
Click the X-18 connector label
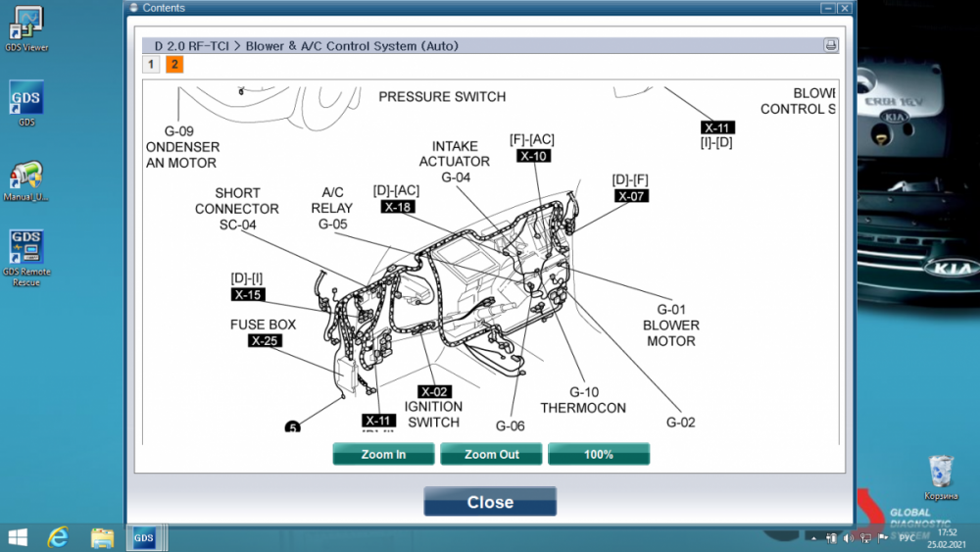[x=398, y=207]
